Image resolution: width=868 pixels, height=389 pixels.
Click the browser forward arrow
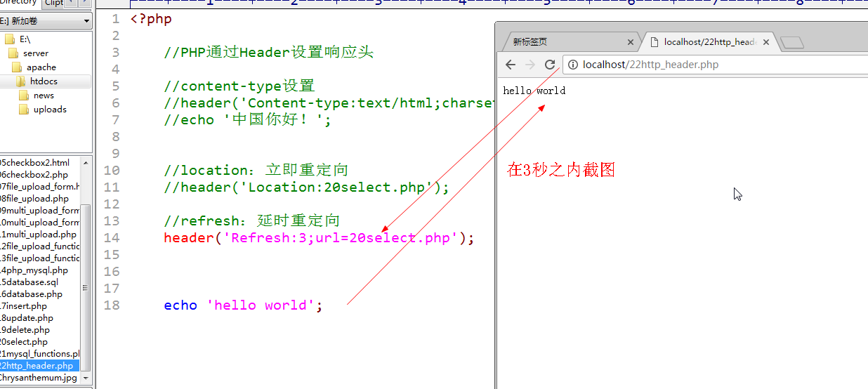[x=530, y=65]
